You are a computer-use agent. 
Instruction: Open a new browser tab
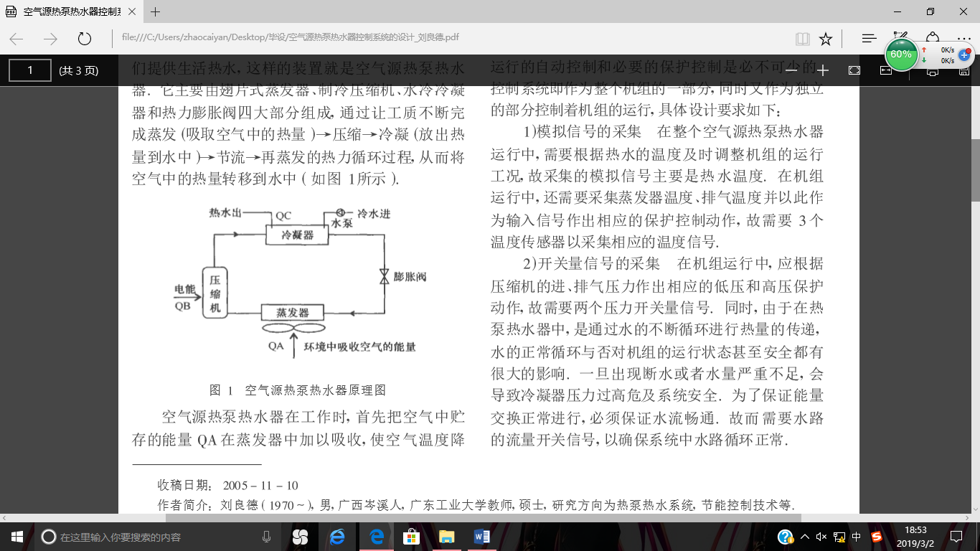tap(156, 11)
